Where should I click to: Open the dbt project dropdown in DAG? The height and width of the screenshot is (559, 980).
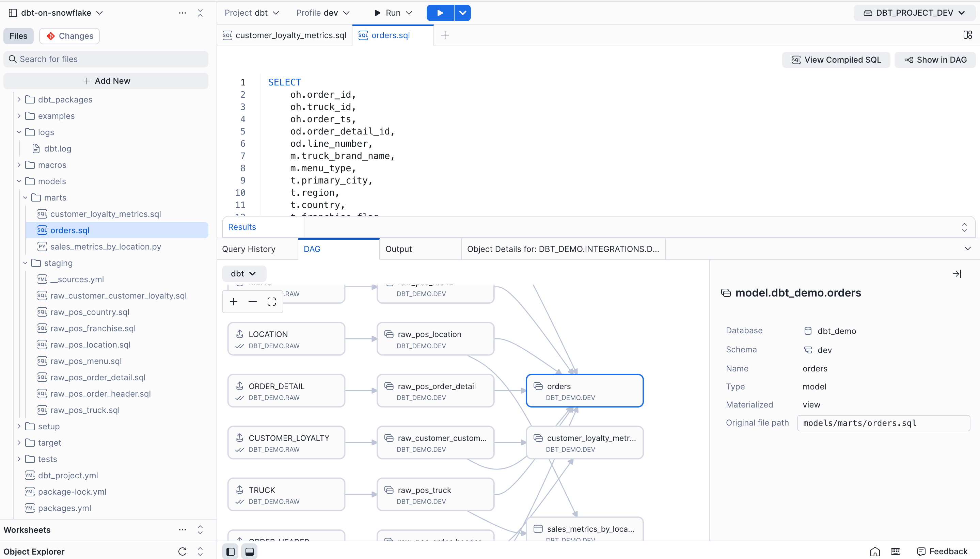click(244, 274)
